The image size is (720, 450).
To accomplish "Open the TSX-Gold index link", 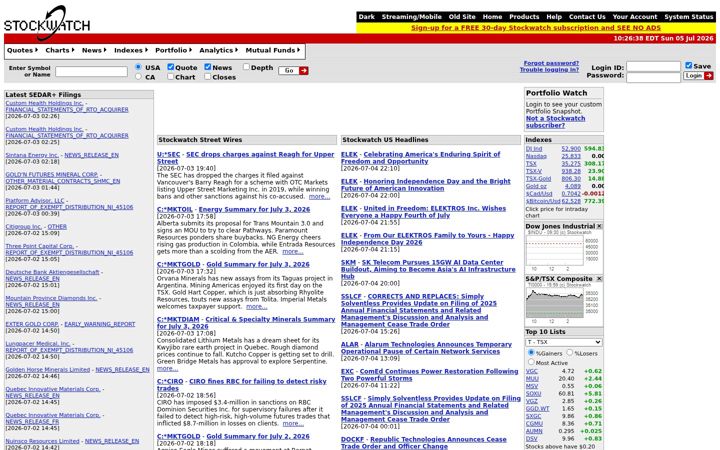I will (x=538, y=179).
